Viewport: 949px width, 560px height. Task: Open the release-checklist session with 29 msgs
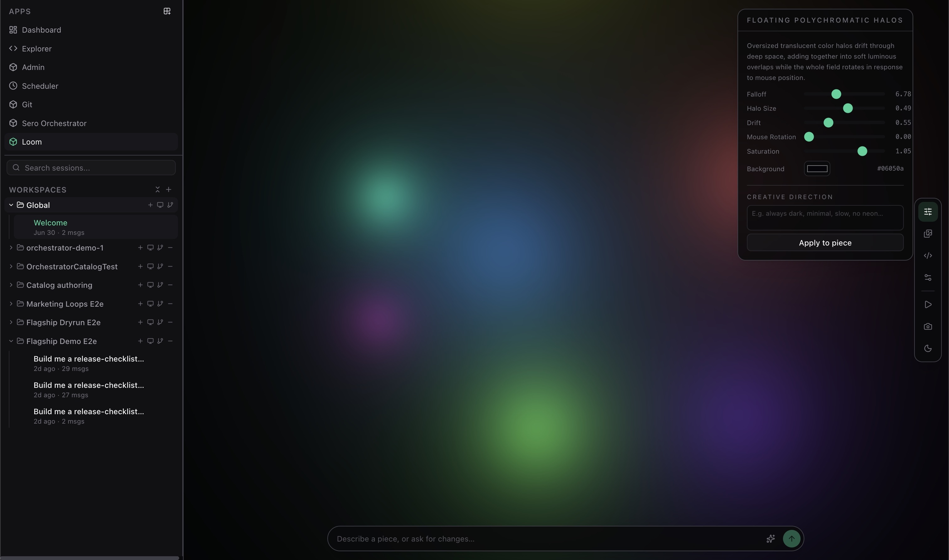point(95,363)
